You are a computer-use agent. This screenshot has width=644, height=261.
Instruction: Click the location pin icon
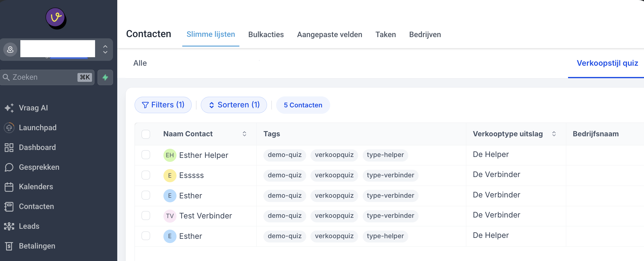click(x=10, y=49)
